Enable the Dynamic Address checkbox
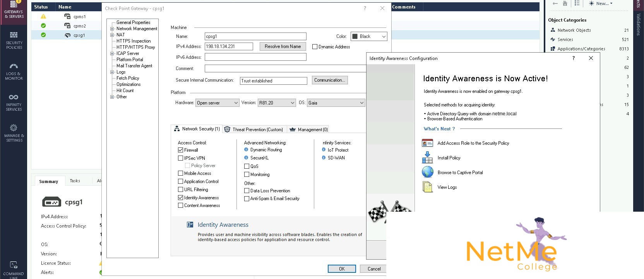 tap(315, 47)
